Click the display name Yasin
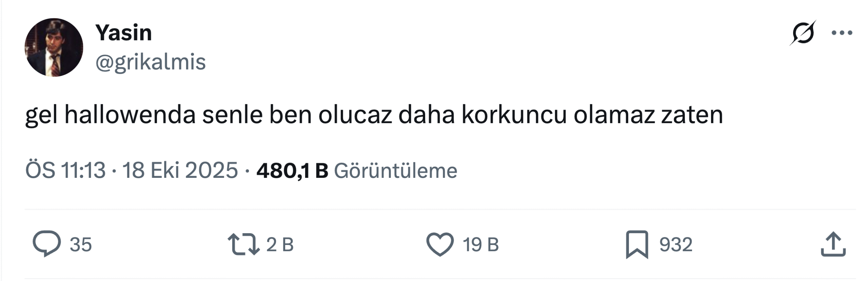 click(123, 33)
